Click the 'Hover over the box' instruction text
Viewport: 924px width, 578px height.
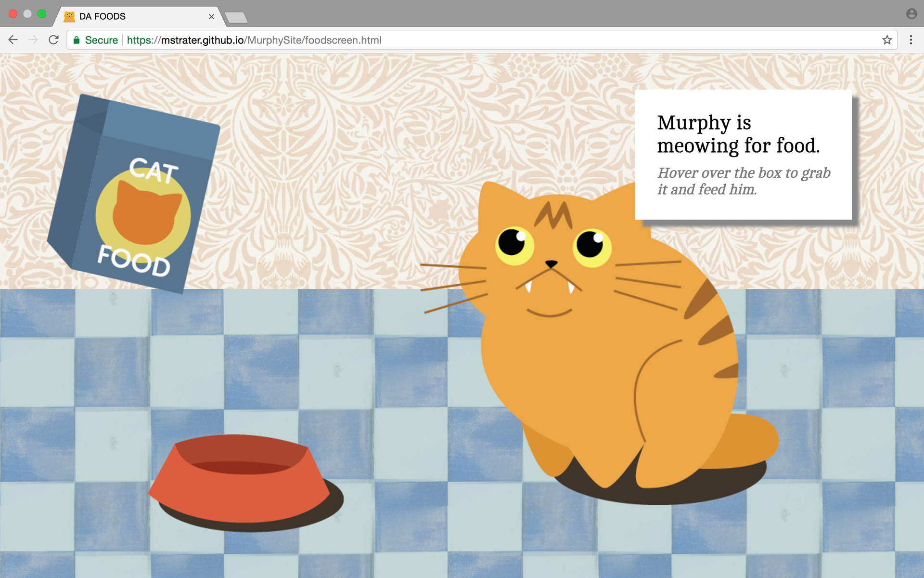pos(744,181)
